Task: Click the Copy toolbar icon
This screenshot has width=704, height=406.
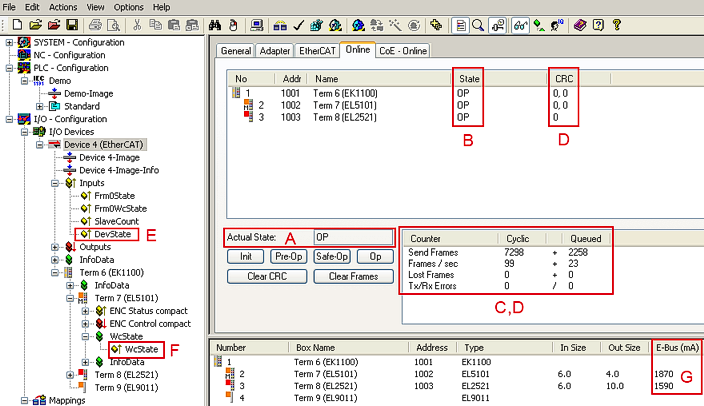Action: click(155, 25)
